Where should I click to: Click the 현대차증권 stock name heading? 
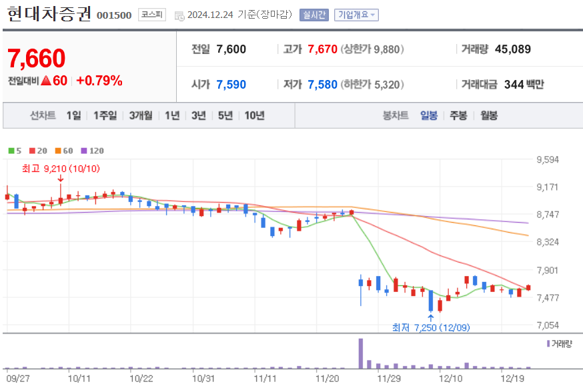coord(49,14)
